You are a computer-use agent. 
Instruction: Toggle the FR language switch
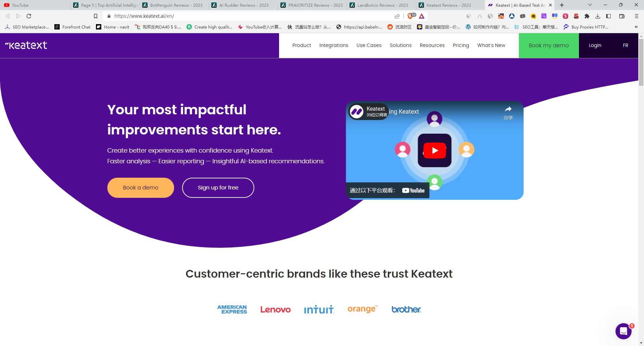coord(625,45)
